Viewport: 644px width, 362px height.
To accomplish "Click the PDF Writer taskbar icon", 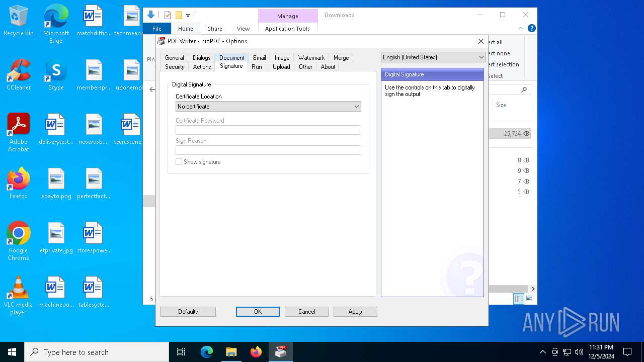I will pos(281,352).
